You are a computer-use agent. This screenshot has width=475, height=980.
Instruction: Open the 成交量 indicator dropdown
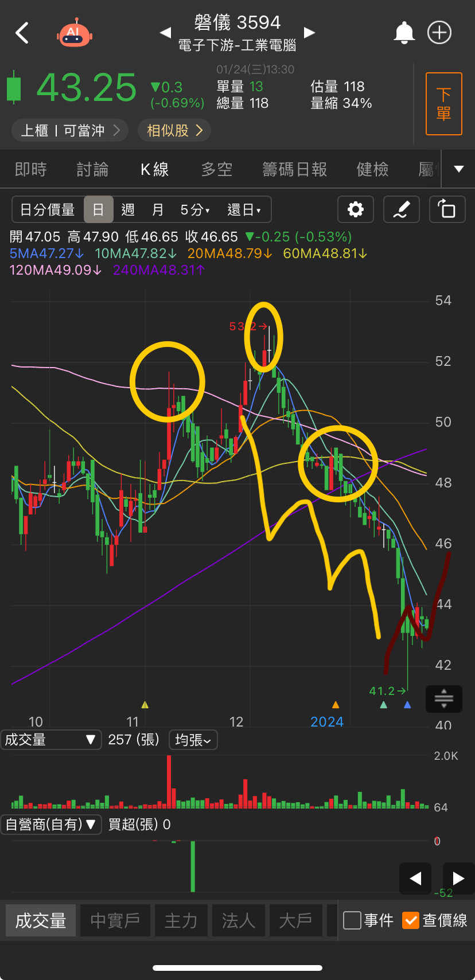[50, 740]
